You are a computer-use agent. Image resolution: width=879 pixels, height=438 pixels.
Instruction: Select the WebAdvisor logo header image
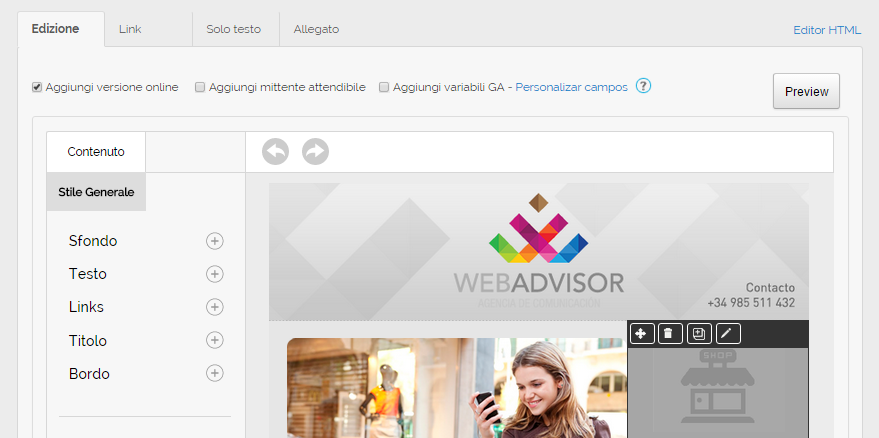[539, 252]
